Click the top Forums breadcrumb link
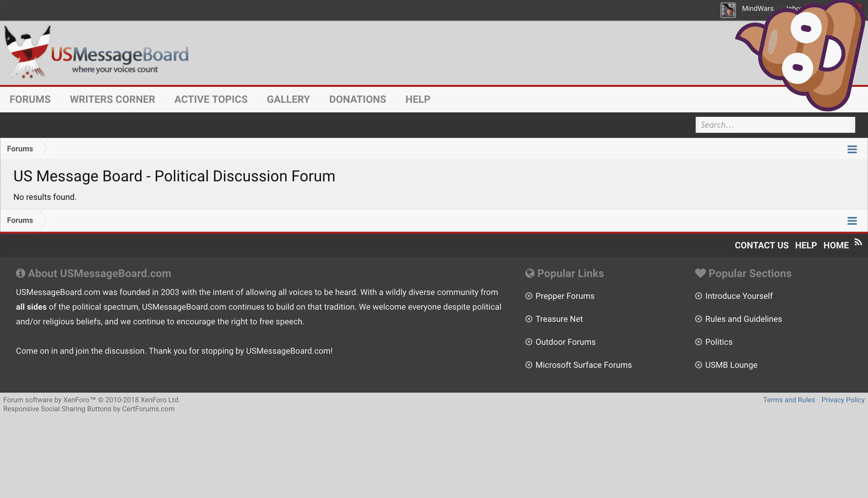This screenshot has height=498, width=868. coord(20,149)
